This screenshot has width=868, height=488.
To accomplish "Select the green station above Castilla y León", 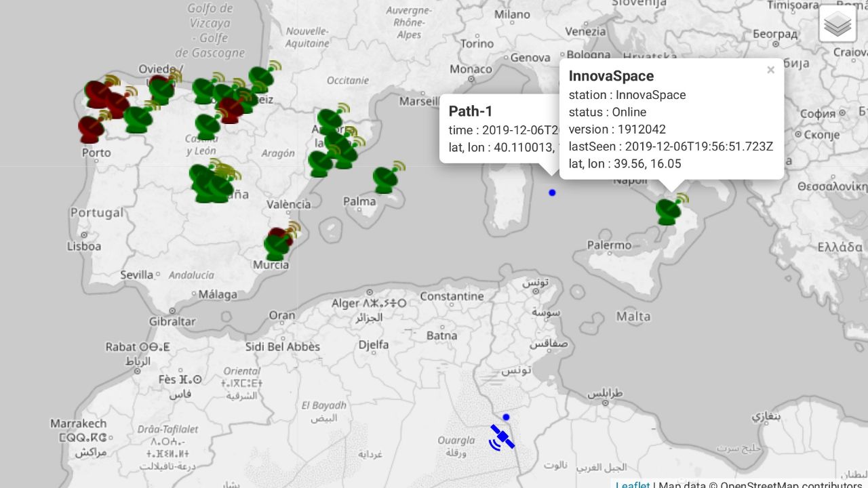I will coord(207,125).
